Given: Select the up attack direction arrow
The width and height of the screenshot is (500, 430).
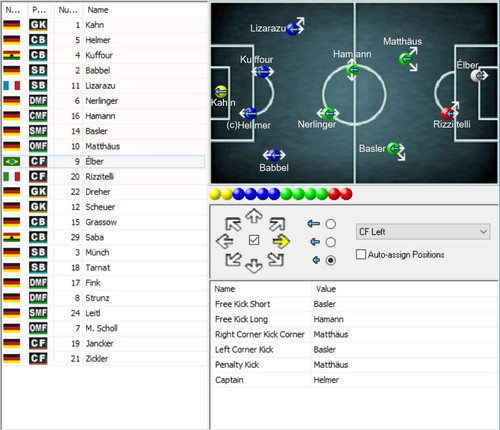Looking at the screenshot, I should click(x=254, y=216).
